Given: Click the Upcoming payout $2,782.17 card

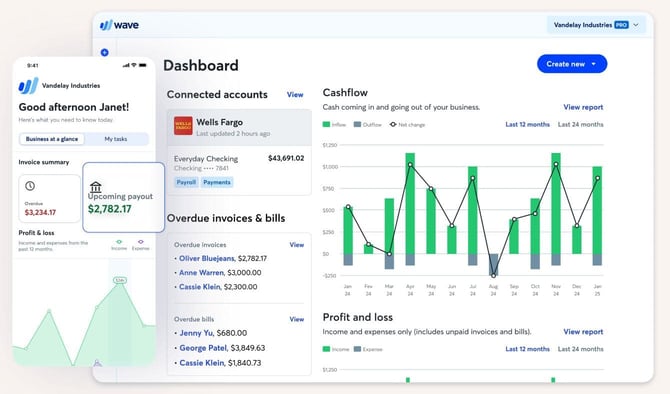Looking at the screenshot, I should (x=123, y=197).
